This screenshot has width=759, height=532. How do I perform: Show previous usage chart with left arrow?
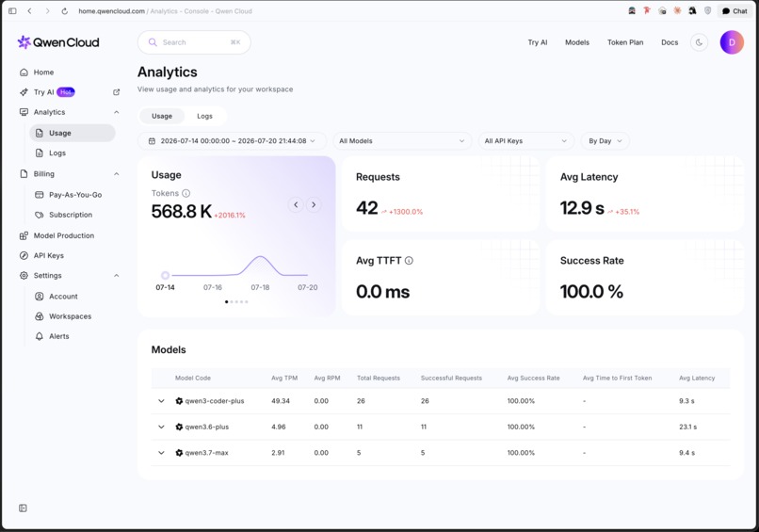click(296, 204)
